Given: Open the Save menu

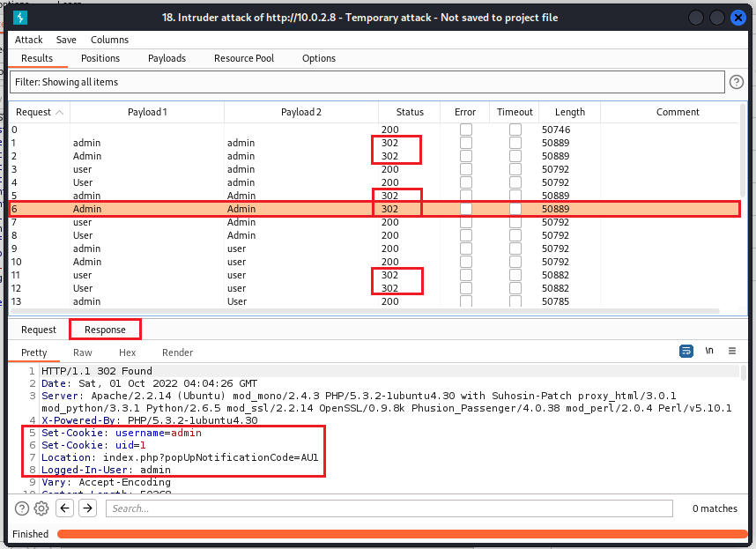Looking at the screenshot, I should click(x=66, y=40).
